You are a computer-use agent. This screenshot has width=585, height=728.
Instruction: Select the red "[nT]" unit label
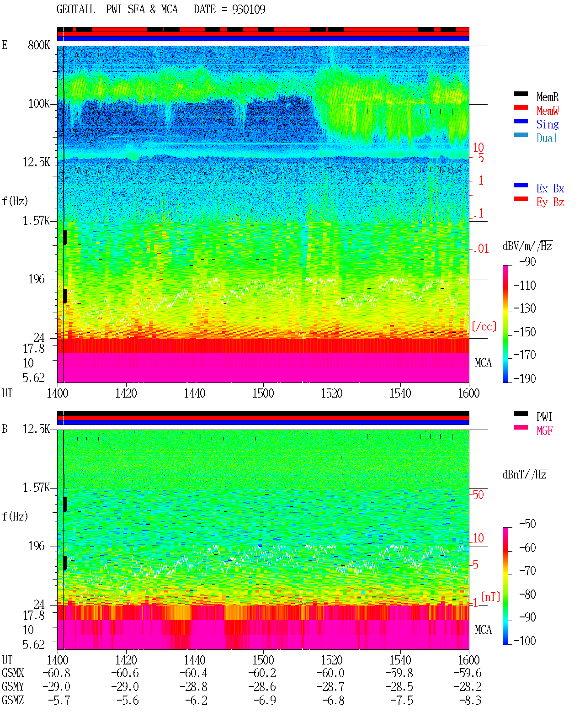pyautogui.click(x=490, y=597)
